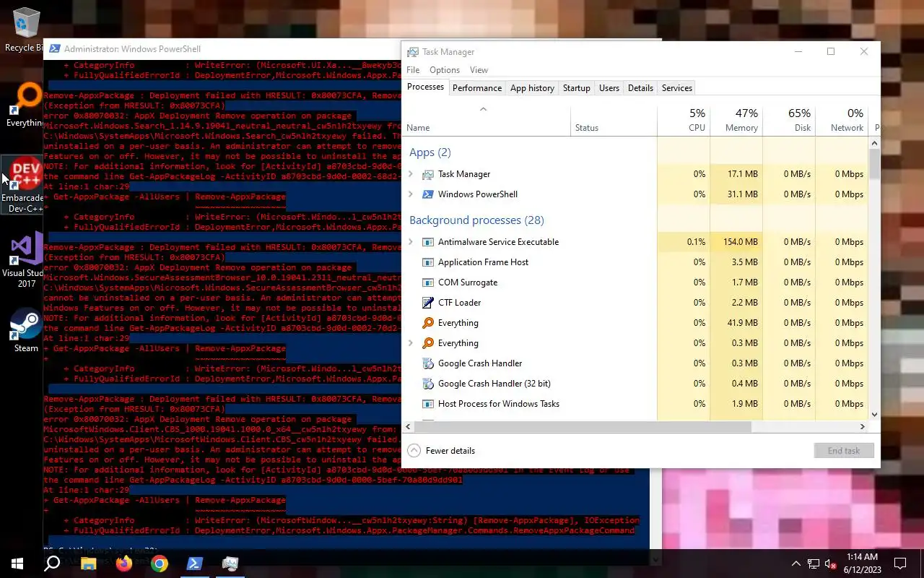The height and width of the screenshot is (578, 924).
Task: Click the Windows Start button
Action: point(17,564)
